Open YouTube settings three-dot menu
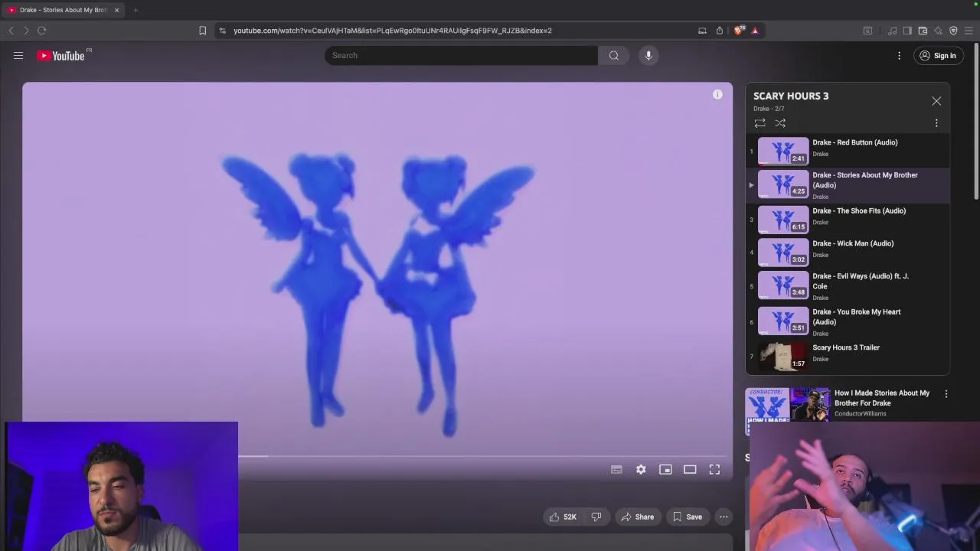Image resolution: width=980 pixels, height=551 pixels. pyautogui.click(x=899, y=55)
